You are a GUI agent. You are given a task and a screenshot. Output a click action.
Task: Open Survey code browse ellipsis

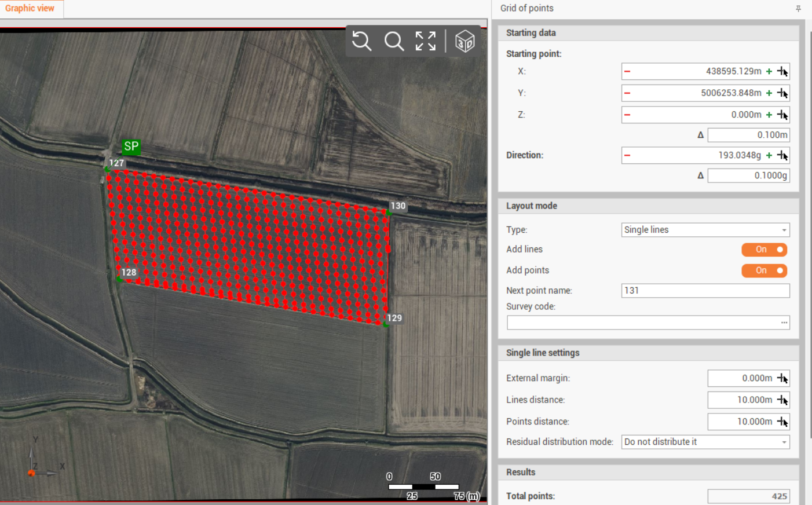pyautogui.click(x=784, y=323)
